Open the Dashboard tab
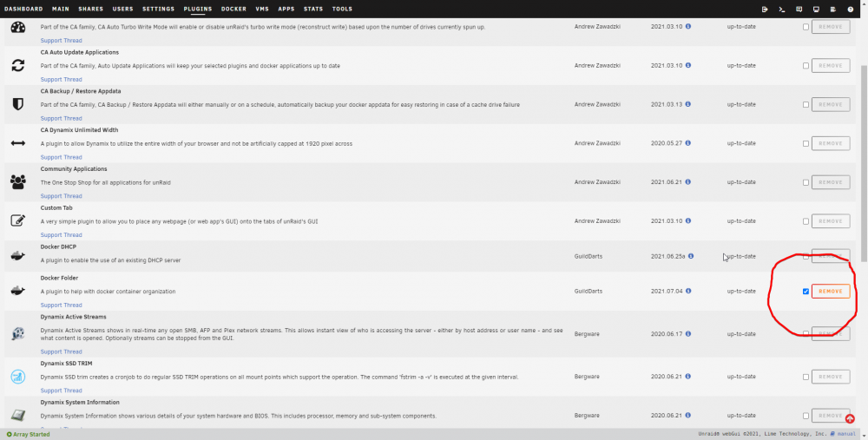868x440 pixels. point(23,9)
